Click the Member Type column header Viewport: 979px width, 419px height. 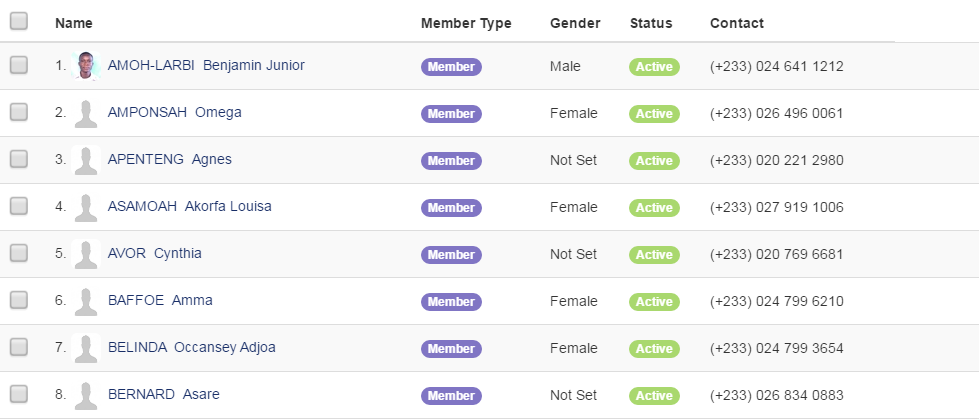(466, 23)
